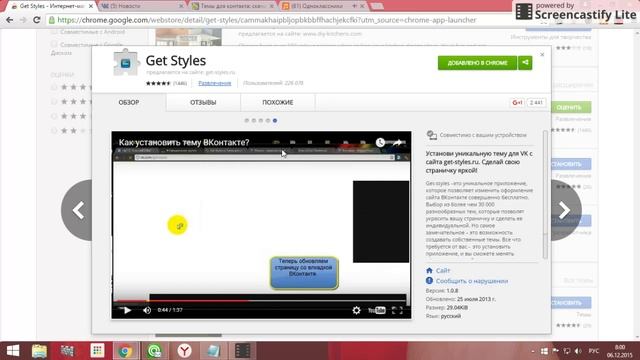Click the Watch Later clock icon on video
This screenshot has width=640, height=360.
click(x=380, y=142)
